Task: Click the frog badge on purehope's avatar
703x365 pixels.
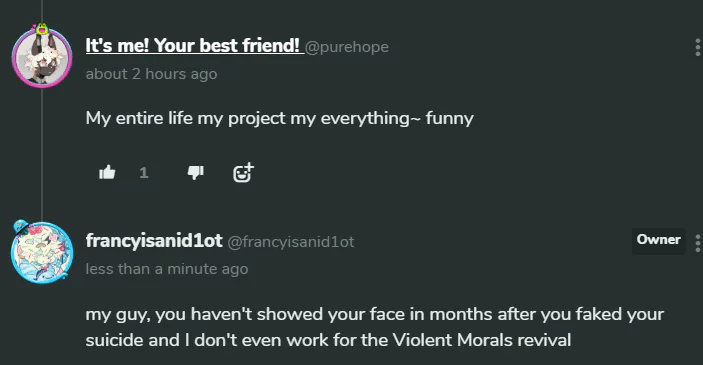Action: pos(42,29)
